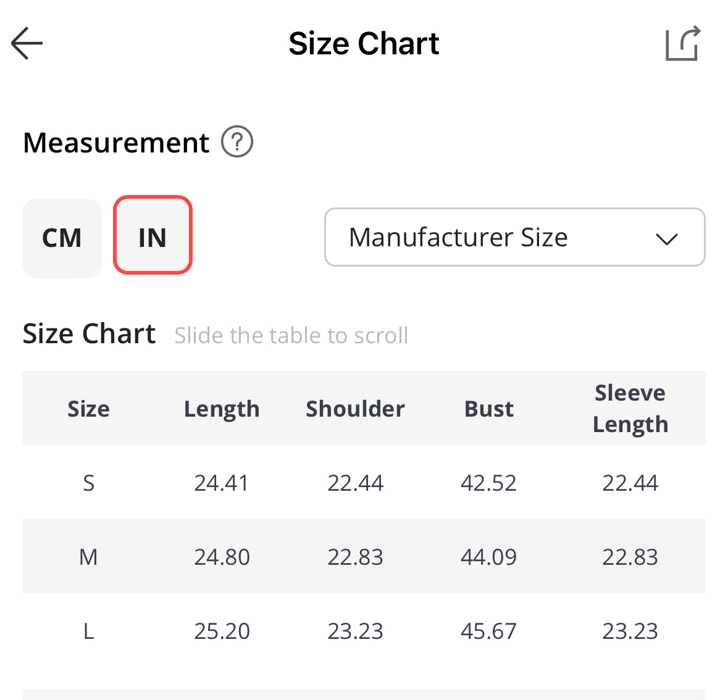Click the Bust column header
The height and width of the screenshot is (700, 728).
click(x=488, y=409)
